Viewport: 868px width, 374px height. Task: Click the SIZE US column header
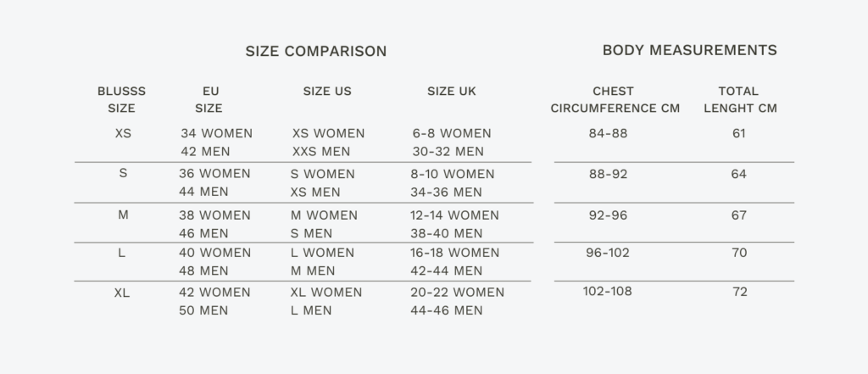327,91
